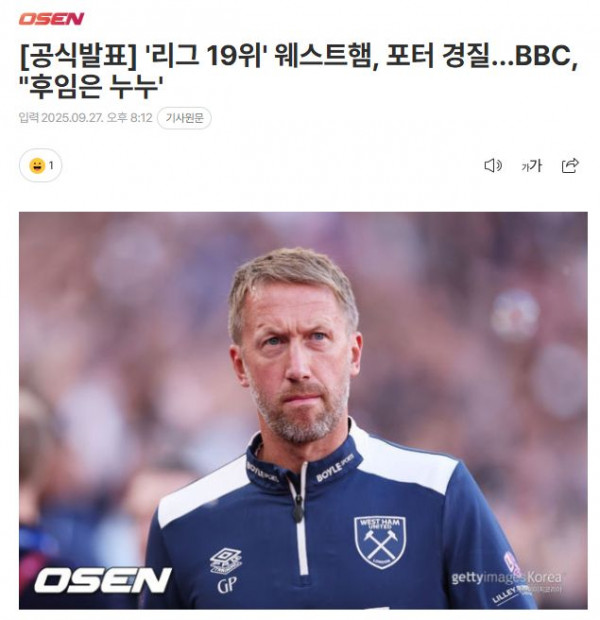Share the article using the share icon
This screenshot has width=600, height=620.
coord(570,165)
